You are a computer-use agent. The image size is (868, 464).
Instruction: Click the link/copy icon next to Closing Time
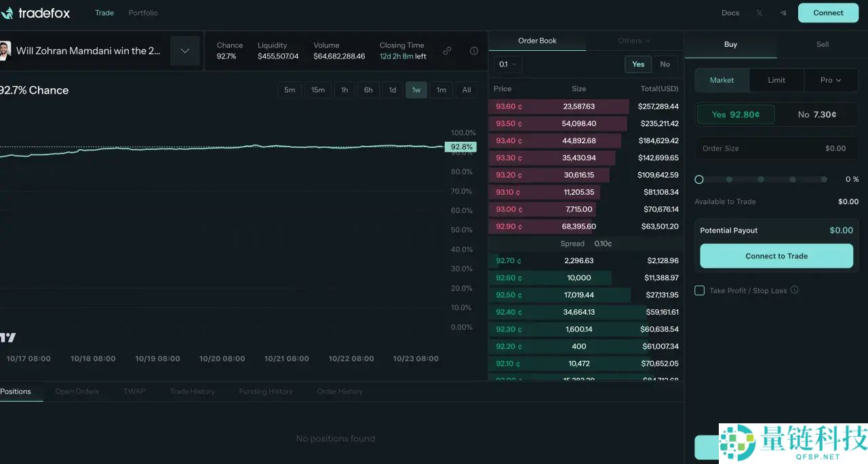[447, 50]
